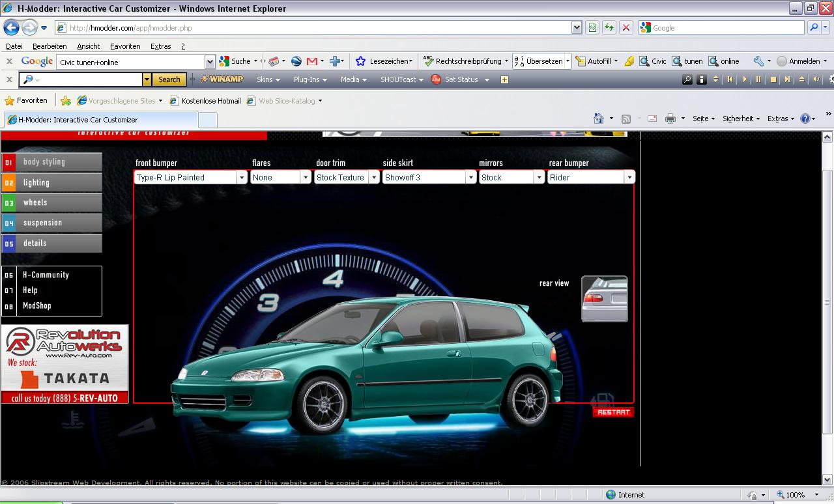834x504 pixels.
Task: Open the H-Community link
Action: [46, 275]
